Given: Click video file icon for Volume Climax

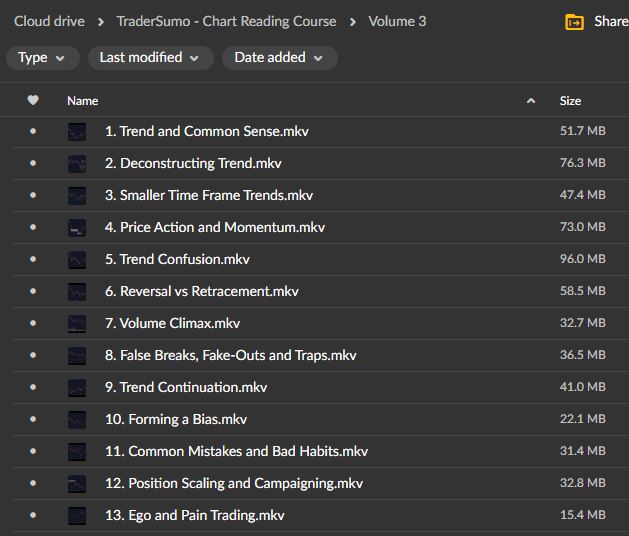Looking at the screenshot, I should (x=77, y=324).
